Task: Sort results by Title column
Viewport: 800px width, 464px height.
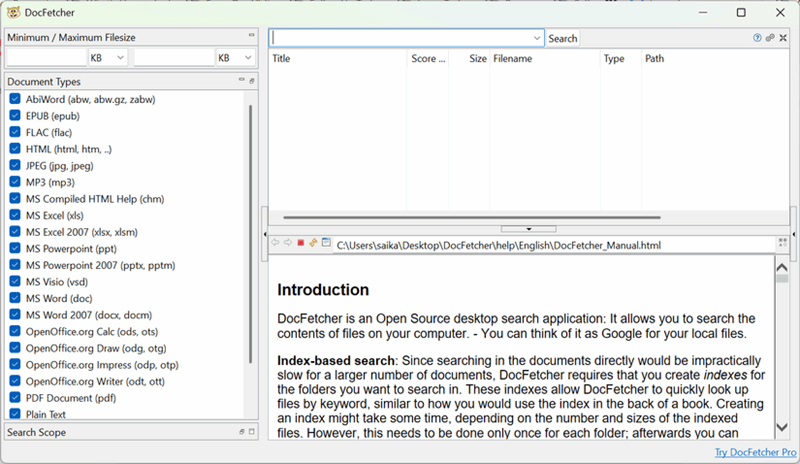Action: click(x=337, y=59)
